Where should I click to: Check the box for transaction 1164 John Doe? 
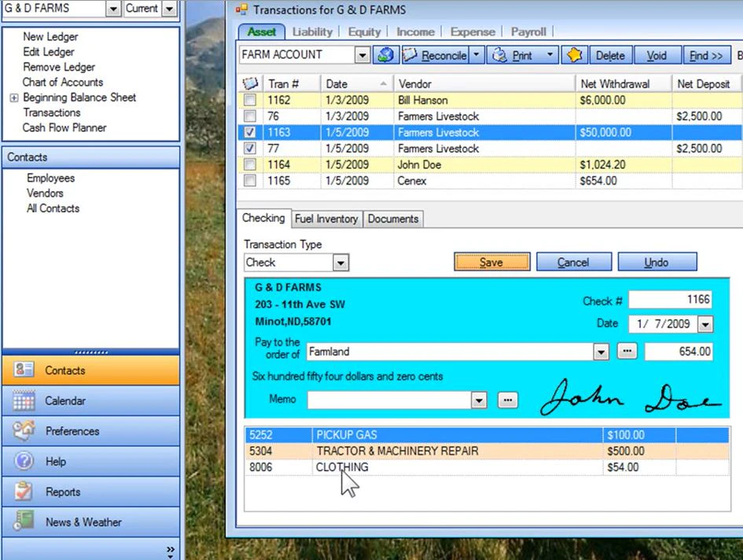(249, 164)
